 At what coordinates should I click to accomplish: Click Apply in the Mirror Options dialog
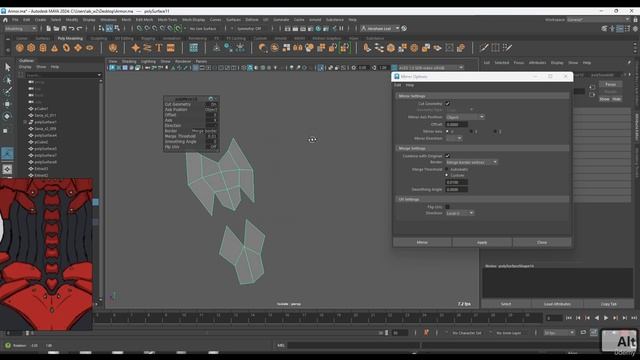[x=482, y=242]
